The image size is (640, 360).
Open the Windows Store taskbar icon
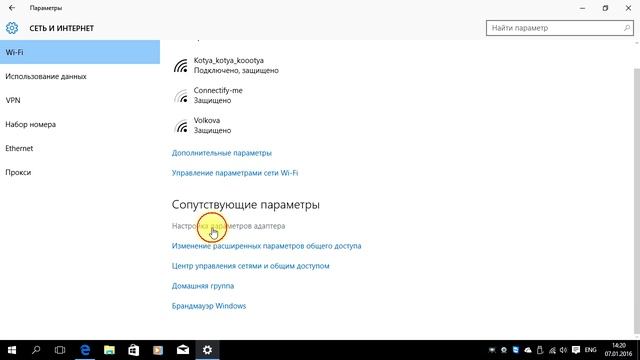(x=133, y=350)
